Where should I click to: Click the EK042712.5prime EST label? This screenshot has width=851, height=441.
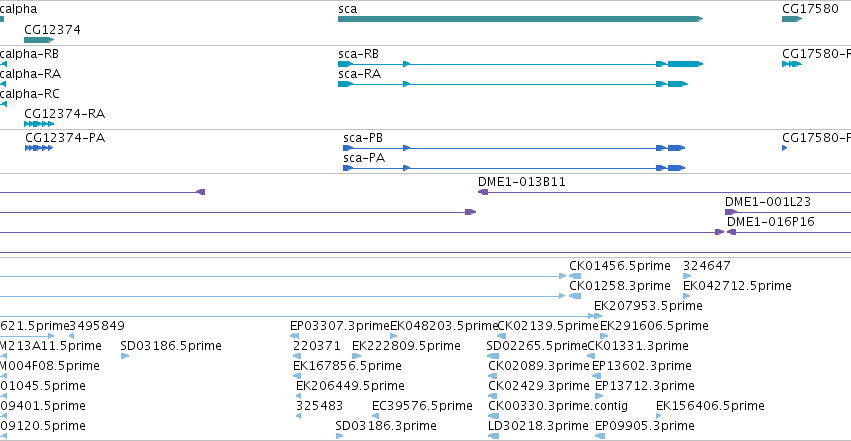[737, 286]
